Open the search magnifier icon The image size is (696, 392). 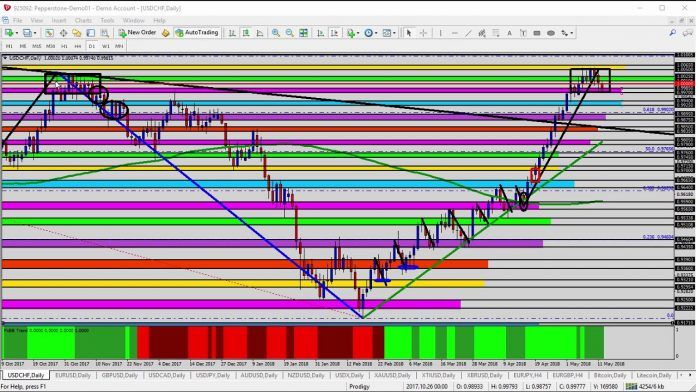673,33
